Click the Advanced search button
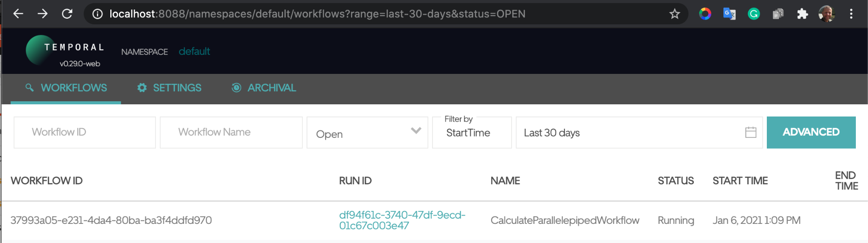 point(811,132)
